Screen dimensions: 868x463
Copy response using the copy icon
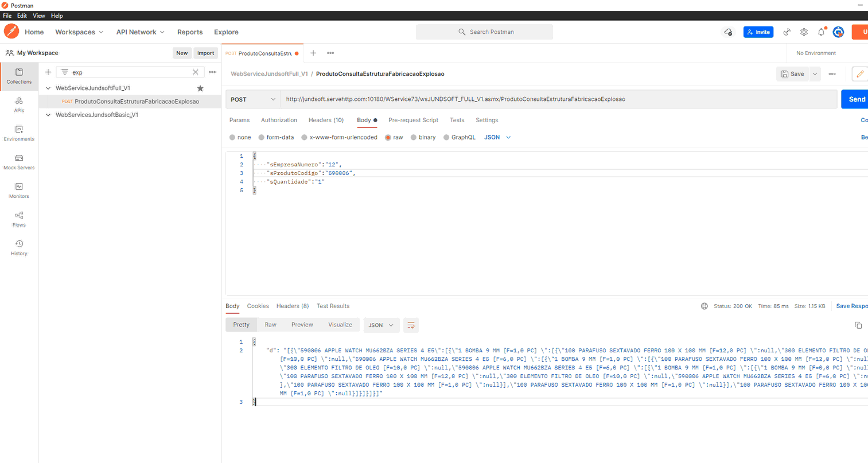[858, 325]
